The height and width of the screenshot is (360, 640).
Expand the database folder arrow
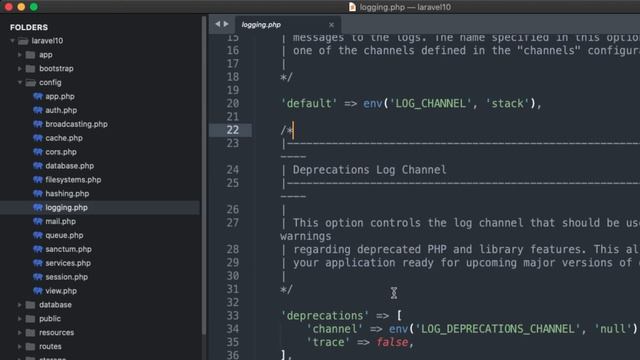[x=20, y=304]
